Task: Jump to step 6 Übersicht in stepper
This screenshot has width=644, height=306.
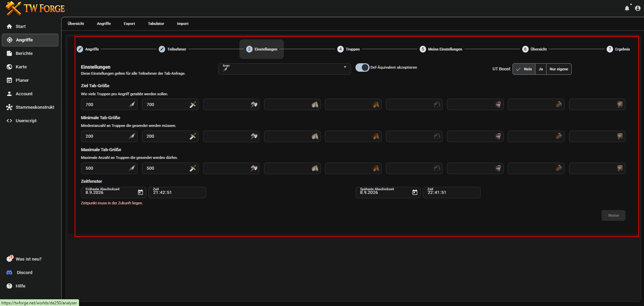Action: coord(534,49)
